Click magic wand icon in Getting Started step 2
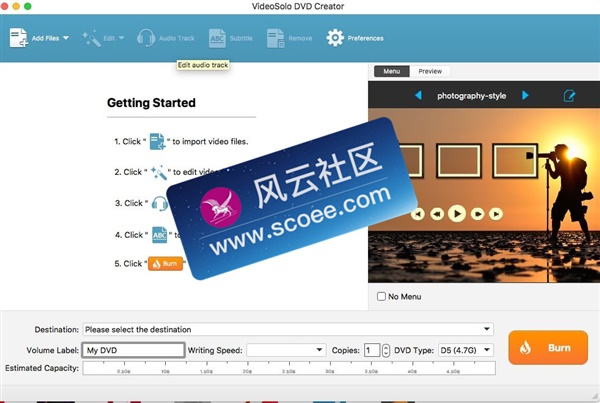 (x=158, y=173)
